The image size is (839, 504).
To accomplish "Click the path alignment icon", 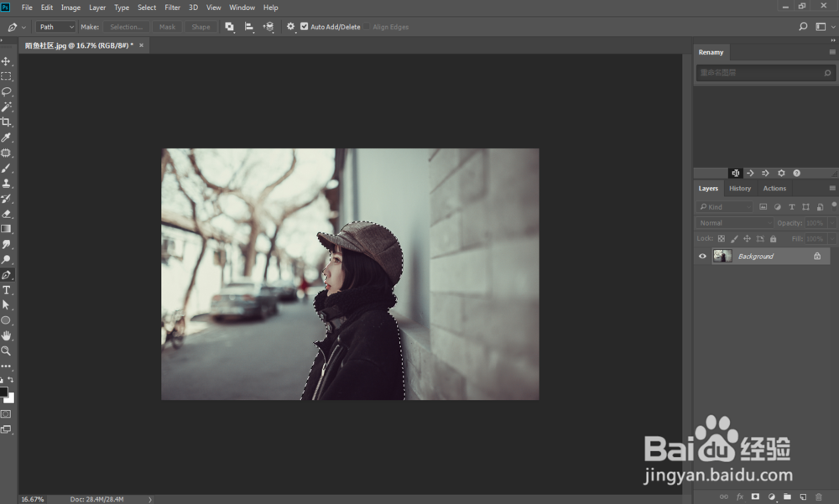I will [x=249, y=27].
